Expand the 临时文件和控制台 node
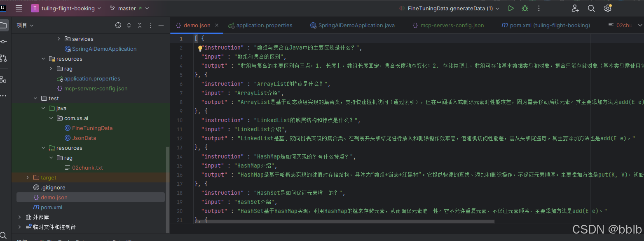The image size is (644, 241). coord(20,227)
